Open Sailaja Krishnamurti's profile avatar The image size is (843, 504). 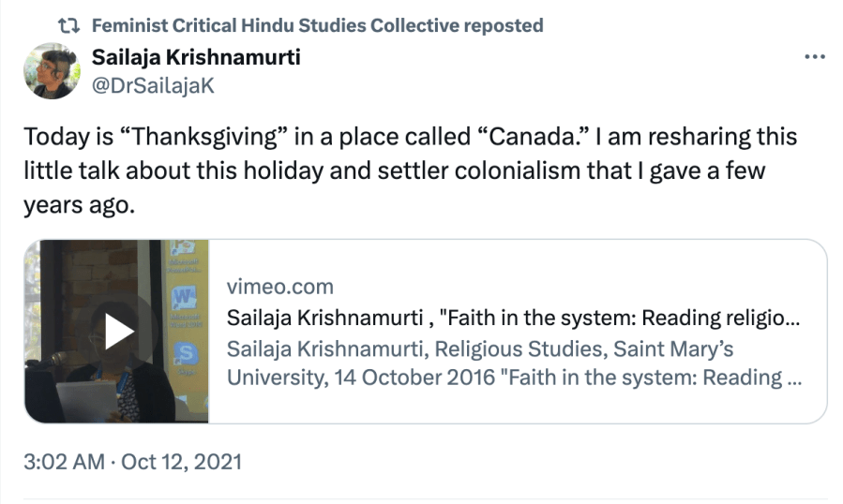tap(52, 70)
